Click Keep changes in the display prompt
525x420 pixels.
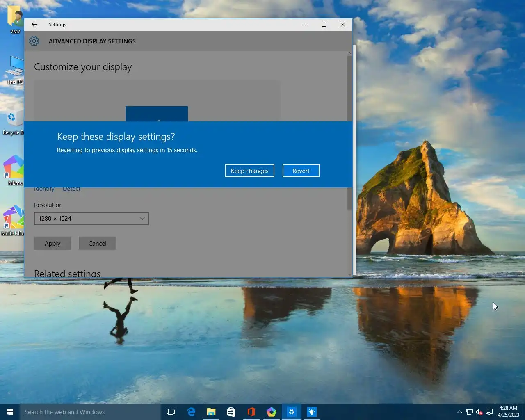tap(249, 171)
